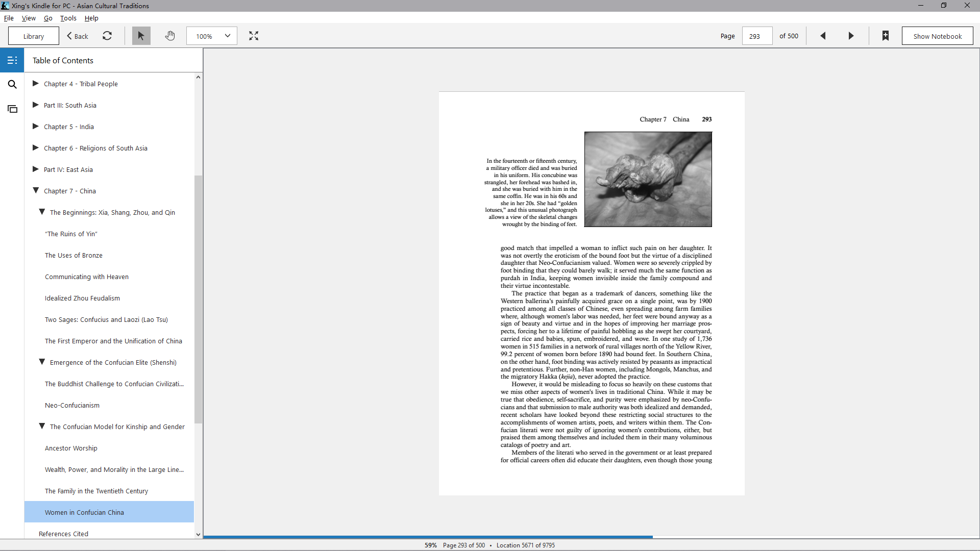Go to References Cited
The height and width of the screenshot is (551, 980).
(x=63, y=534)
